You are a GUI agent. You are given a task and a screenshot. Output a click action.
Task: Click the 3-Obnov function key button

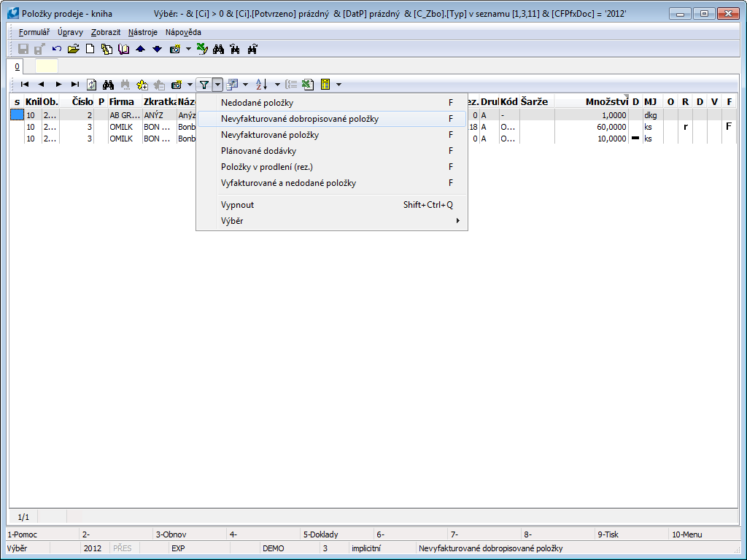(x=190, y=534)
